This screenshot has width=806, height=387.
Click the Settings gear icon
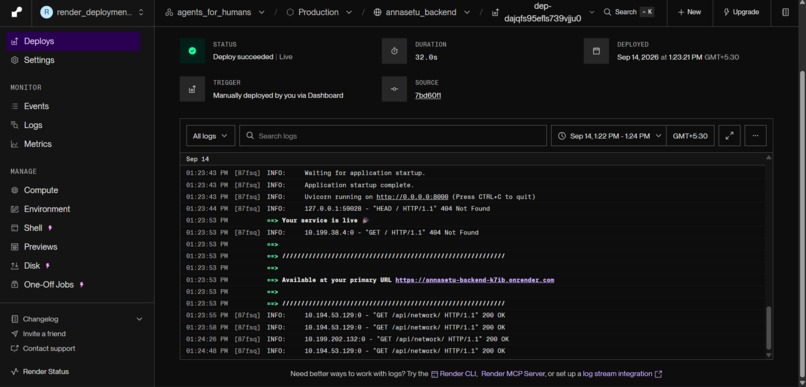point(14,60)
